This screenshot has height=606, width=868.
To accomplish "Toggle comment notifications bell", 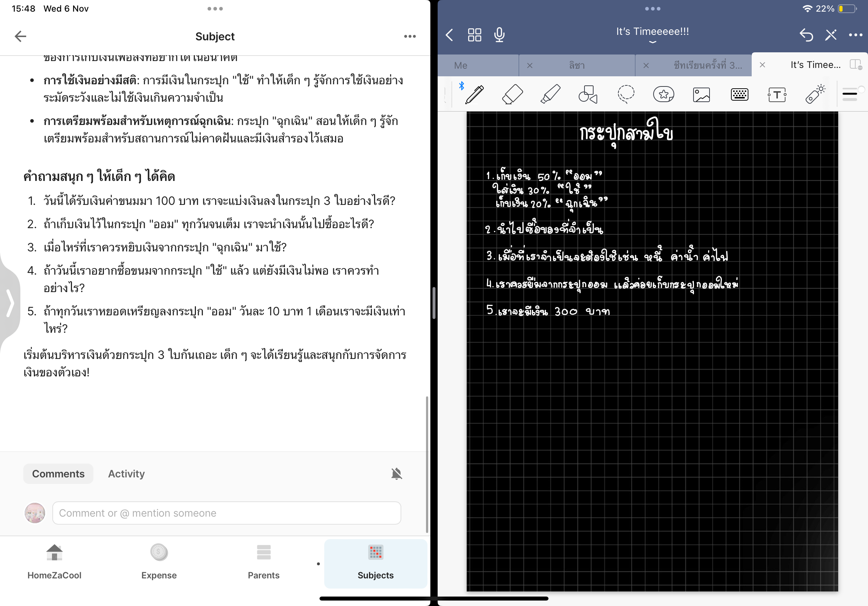I will (396, 473).
